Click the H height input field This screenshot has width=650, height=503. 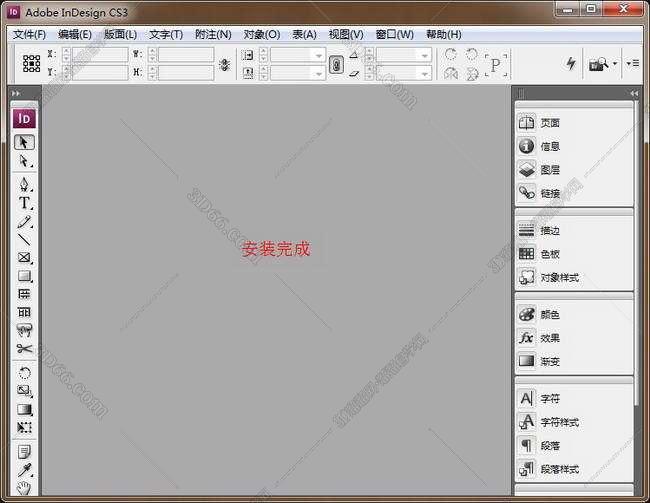click(186, 72)
